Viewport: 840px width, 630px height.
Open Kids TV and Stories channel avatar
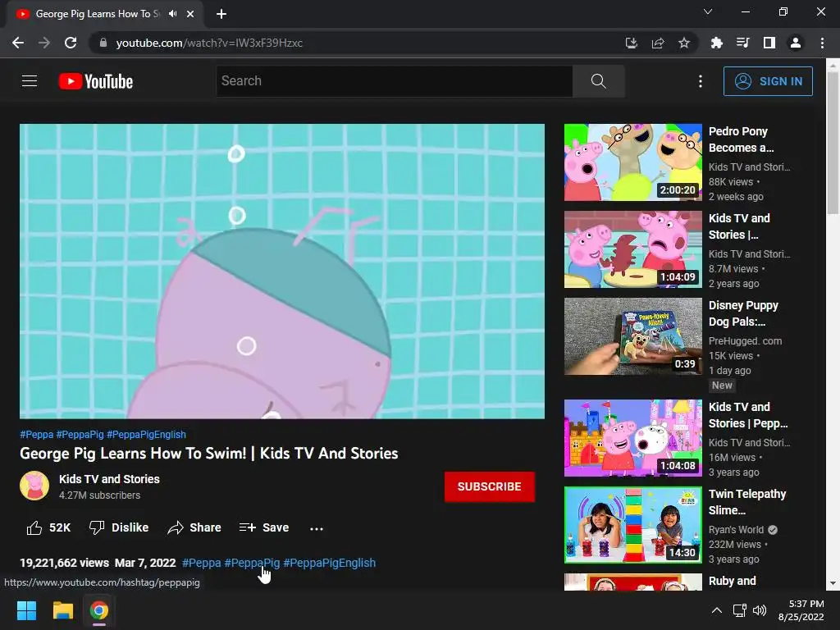[34, 486]
